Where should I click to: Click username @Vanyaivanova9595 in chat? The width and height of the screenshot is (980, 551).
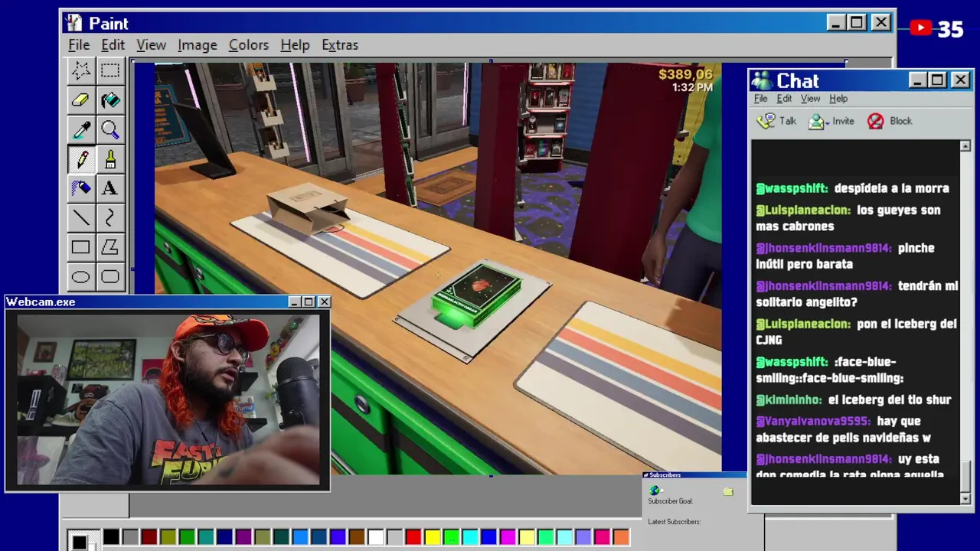[x=813, y=421]
